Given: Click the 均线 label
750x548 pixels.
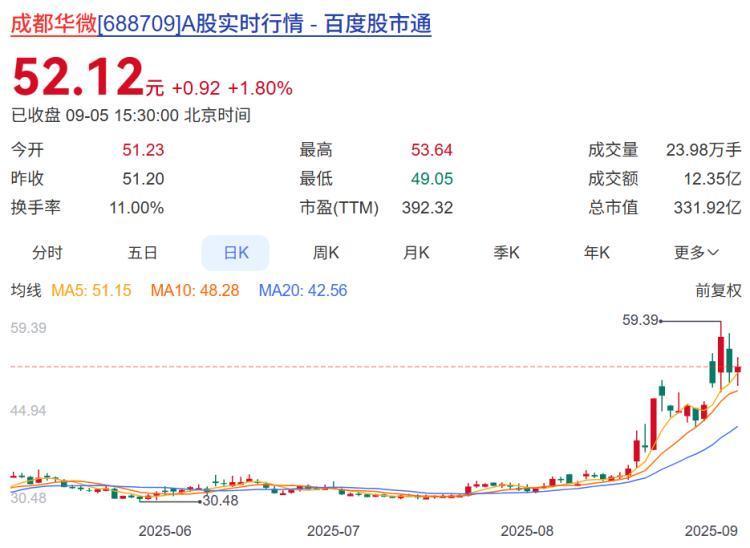Looking at the screenshot, I should click(x=26, y=290).
